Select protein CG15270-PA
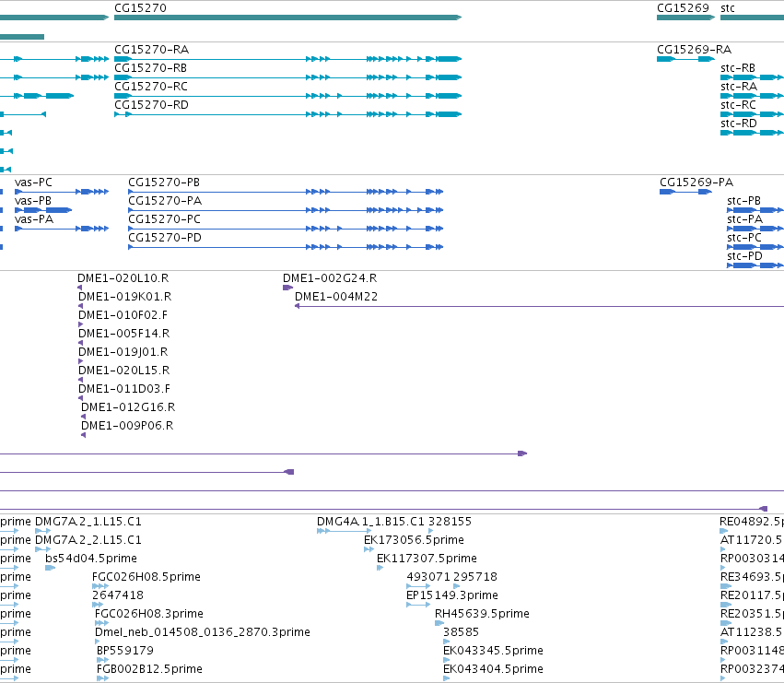Viewport: 784px width, 683px height. 286,210
